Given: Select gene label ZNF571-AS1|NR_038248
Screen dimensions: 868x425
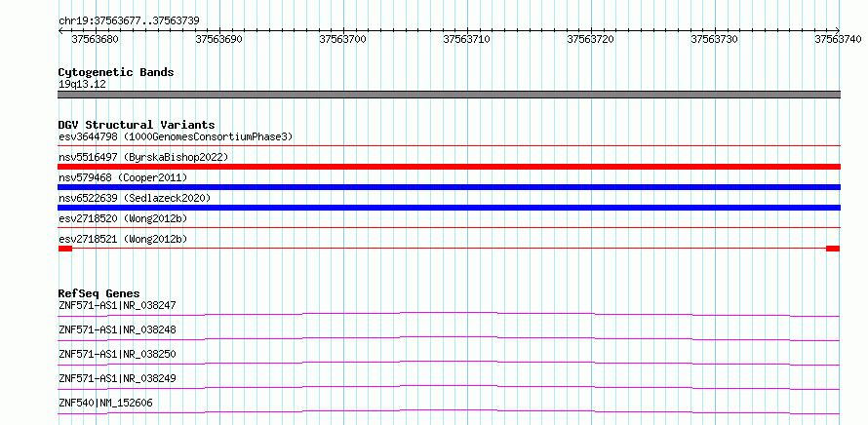Looking at the screenshot, I should click(x=117, y=329).
